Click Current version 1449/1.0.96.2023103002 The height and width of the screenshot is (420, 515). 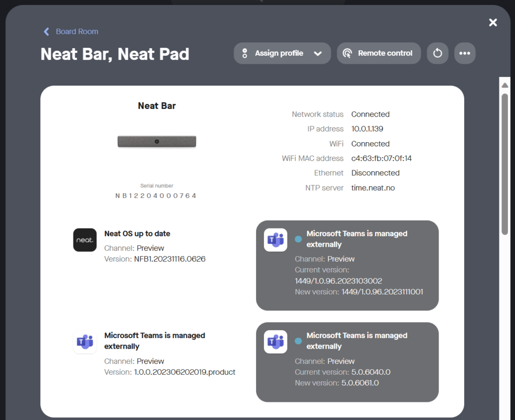pyautogui.click(x=338, y=281)
